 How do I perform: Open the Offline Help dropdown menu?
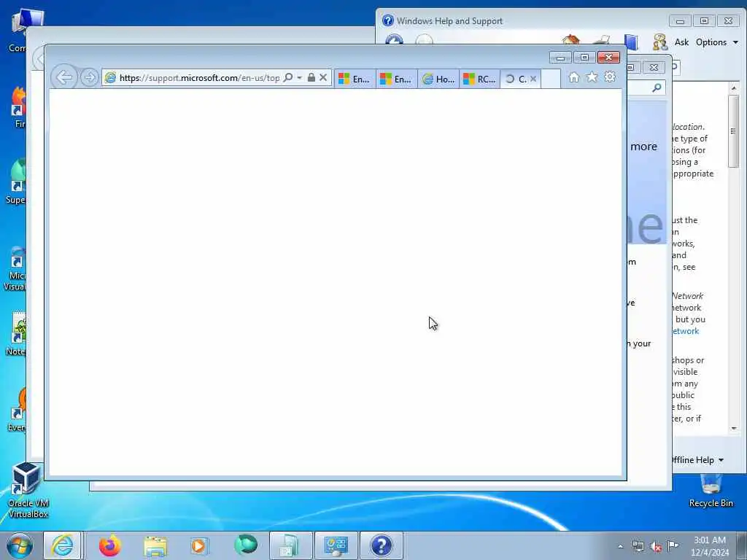[x=697, y=460]
